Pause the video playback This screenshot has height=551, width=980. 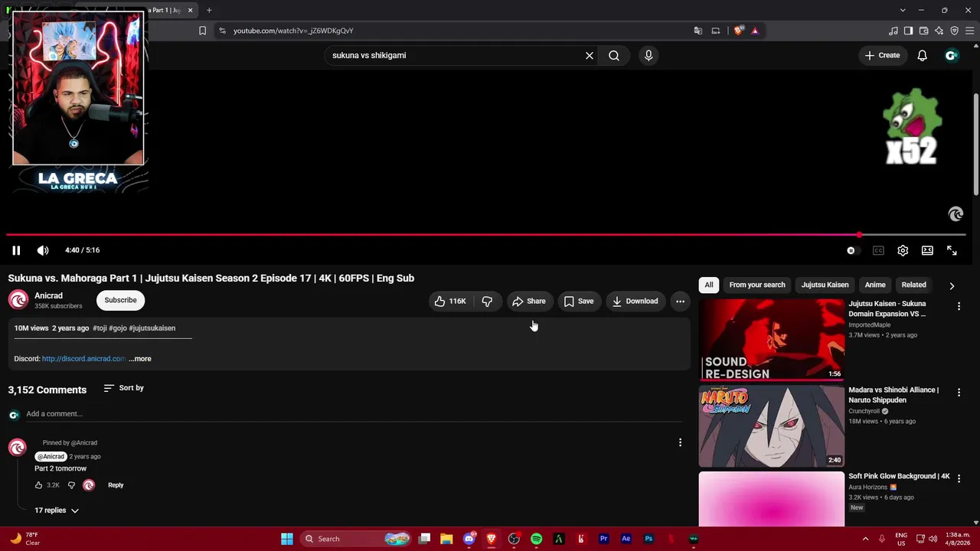point(16,250)
